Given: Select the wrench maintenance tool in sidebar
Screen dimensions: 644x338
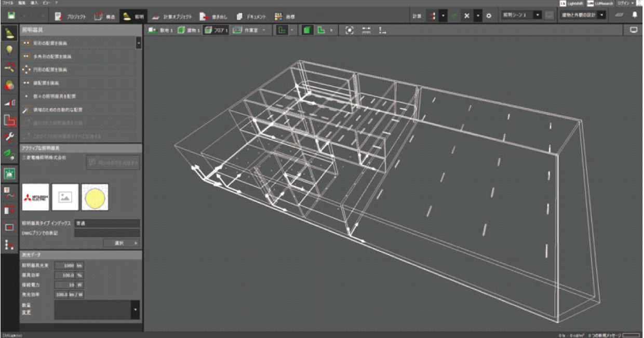Looking at the screenshot, I should coord(9,137).
